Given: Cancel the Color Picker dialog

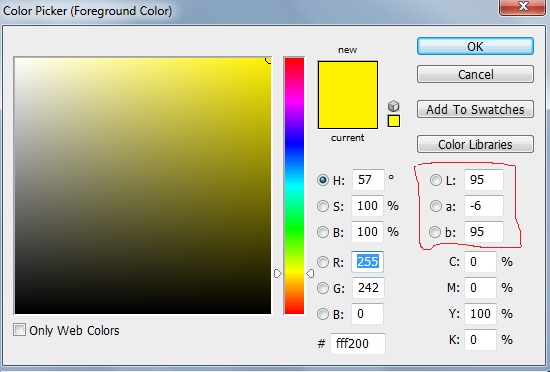Looking at the screenshot, I should 475,74.
